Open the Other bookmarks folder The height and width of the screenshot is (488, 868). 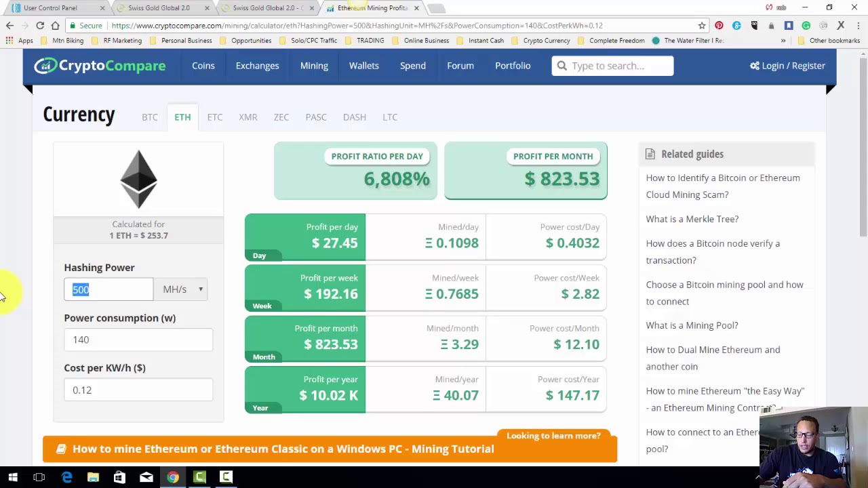[829, 41]
